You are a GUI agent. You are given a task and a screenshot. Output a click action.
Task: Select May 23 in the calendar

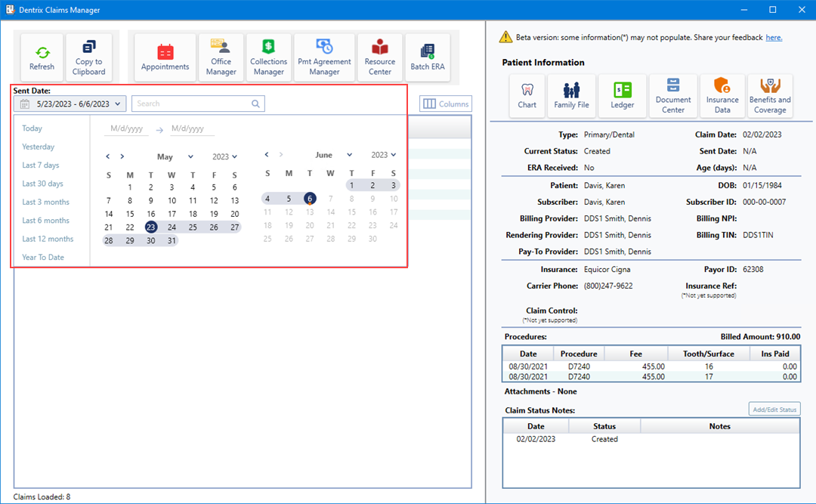(x=150, y=227)
